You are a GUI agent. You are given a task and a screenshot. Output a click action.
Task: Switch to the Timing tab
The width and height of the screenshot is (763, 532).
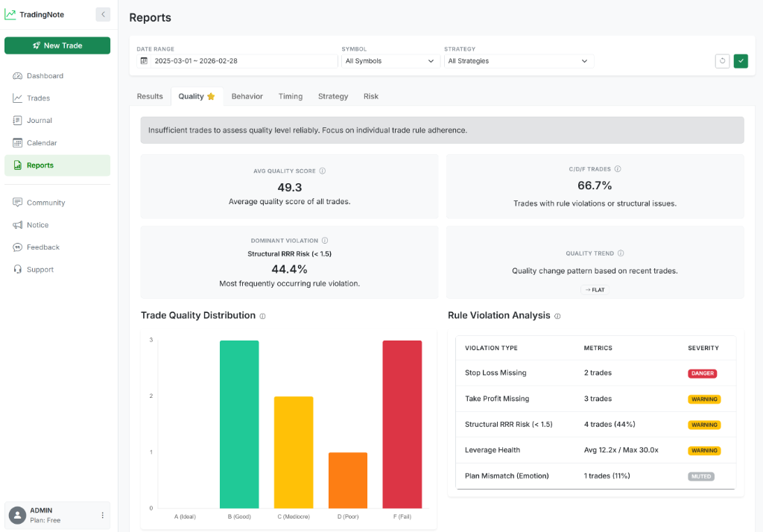pos(291,96)
